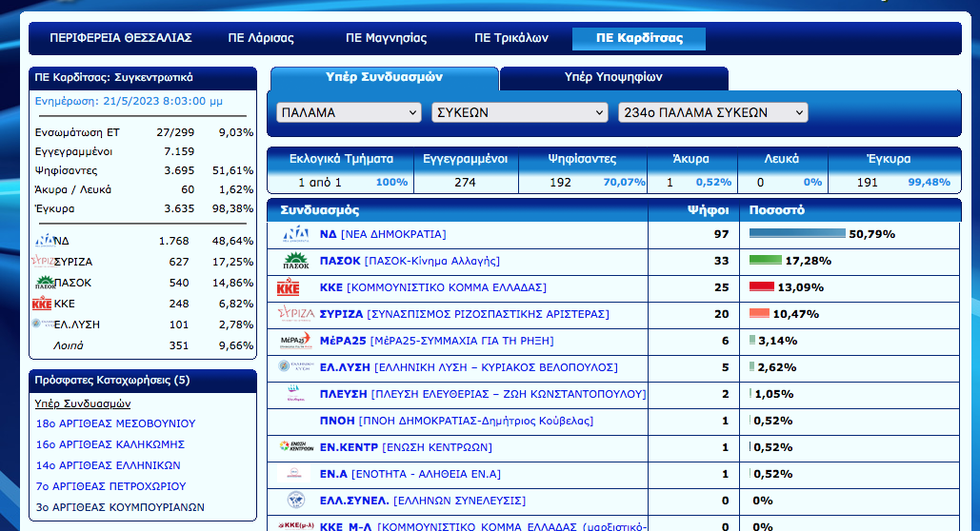Click the ΠΑΣΟΚ green sun logo in results table
The height and width of the screenshot is (531, 980).
click(x=295, y=261)
